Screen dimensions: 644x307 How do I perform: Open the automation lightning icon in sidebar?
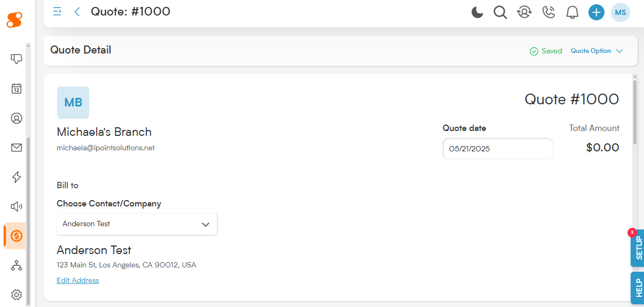(x=17, y=177)
